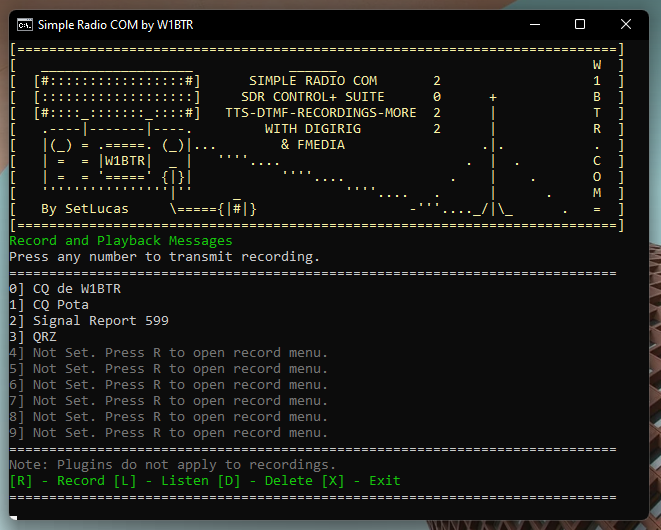
Task: Click the console icon in title bar
Action: coord(25,25)
